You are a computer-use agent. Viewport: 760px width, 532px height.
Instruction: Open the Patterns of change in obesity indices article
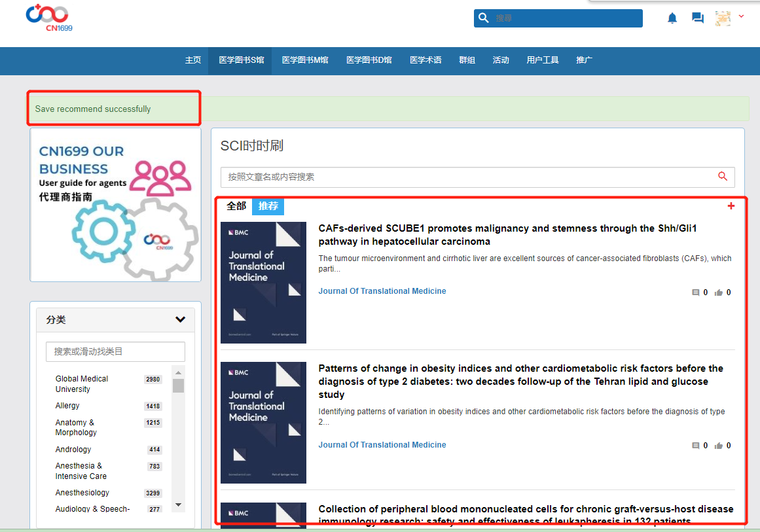[x=521, y=381]
